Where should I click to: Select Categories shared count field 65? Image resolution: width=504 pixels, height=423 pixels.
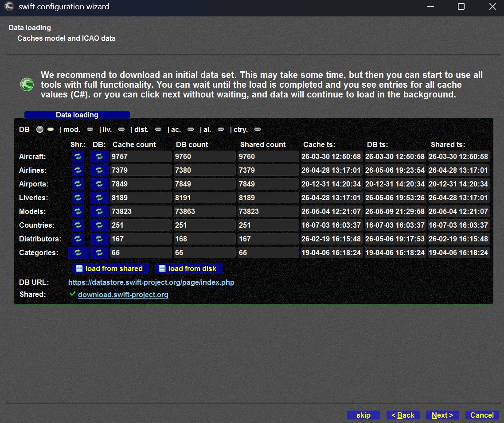pos(268,253)
